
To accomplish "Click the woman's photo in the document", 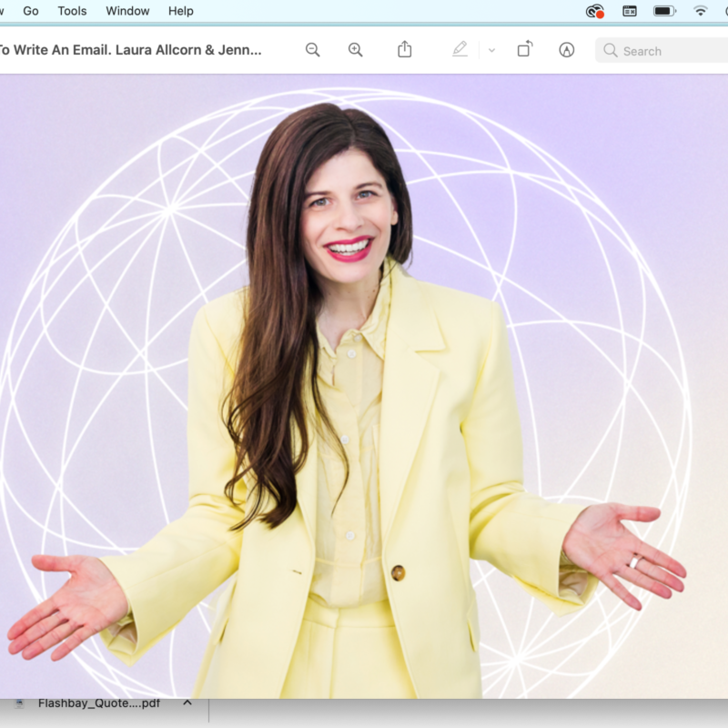I will click(346, 399).
